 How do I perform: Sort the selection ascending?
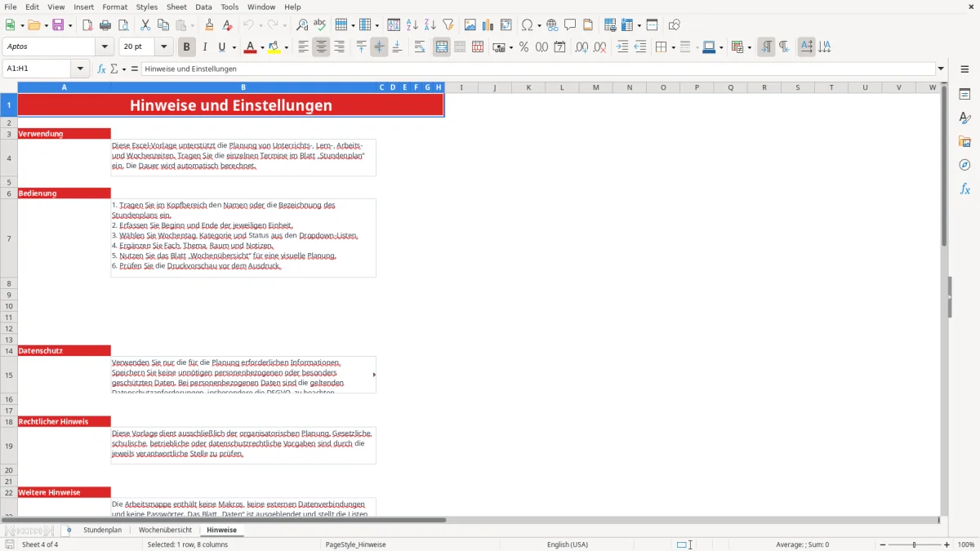pos(412,25)
